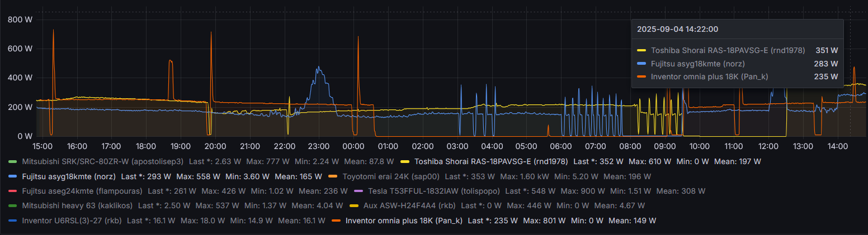868x235 pixels.
Task: Open color picker for Inventor omnia plus legend swatch
Action: point(337,220)
